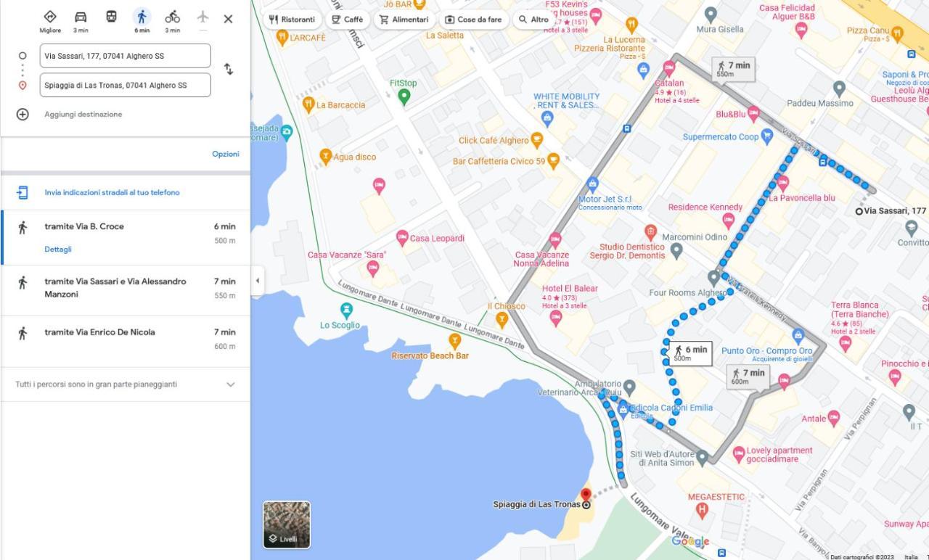The image size is (929, 560).
Task: Close the directions panel with X
Action: [228, 19]
